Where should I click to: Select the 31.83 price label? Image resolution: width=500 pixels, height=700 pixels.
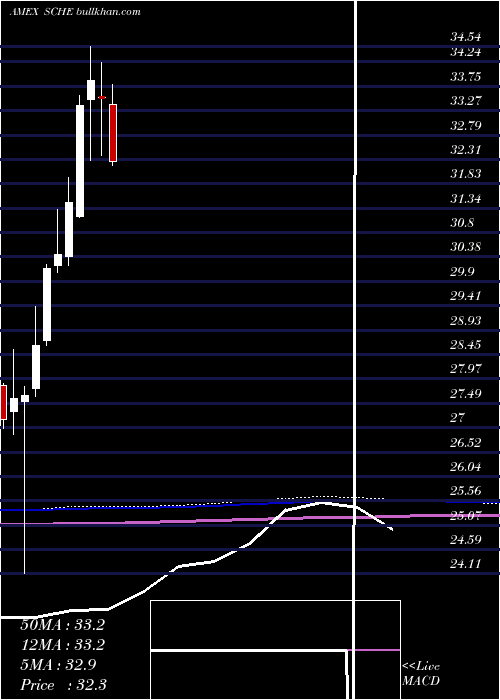tap(466, 174)
